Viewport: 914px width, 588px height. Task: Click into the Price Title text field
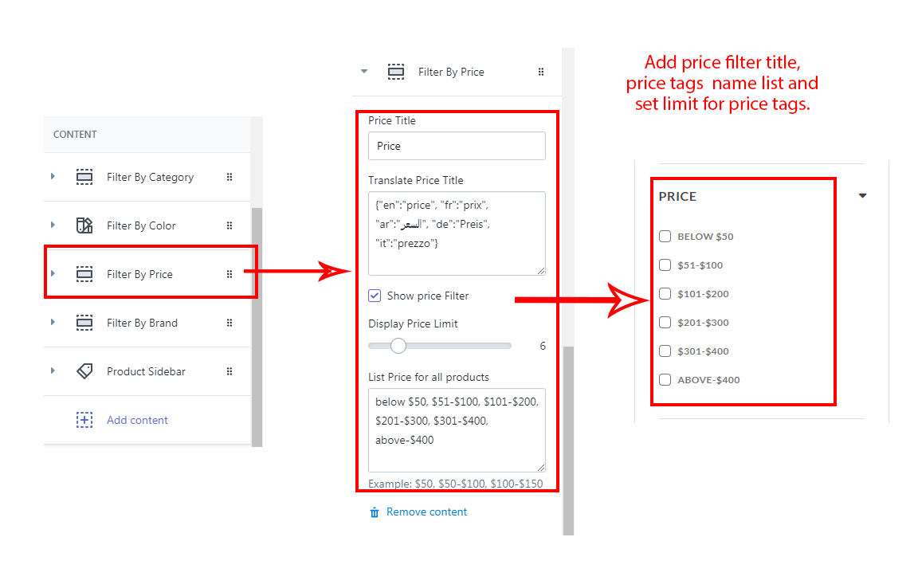[457, 146]
